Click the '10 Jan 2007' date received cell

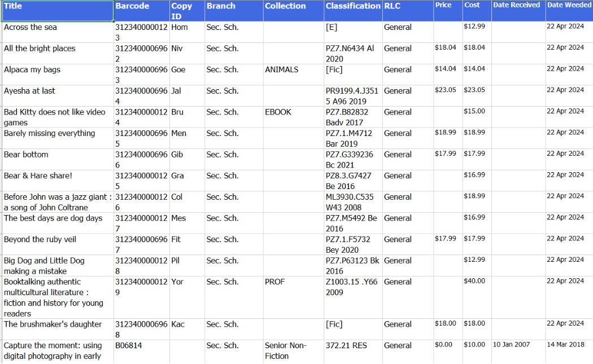(x=519, y=352)
